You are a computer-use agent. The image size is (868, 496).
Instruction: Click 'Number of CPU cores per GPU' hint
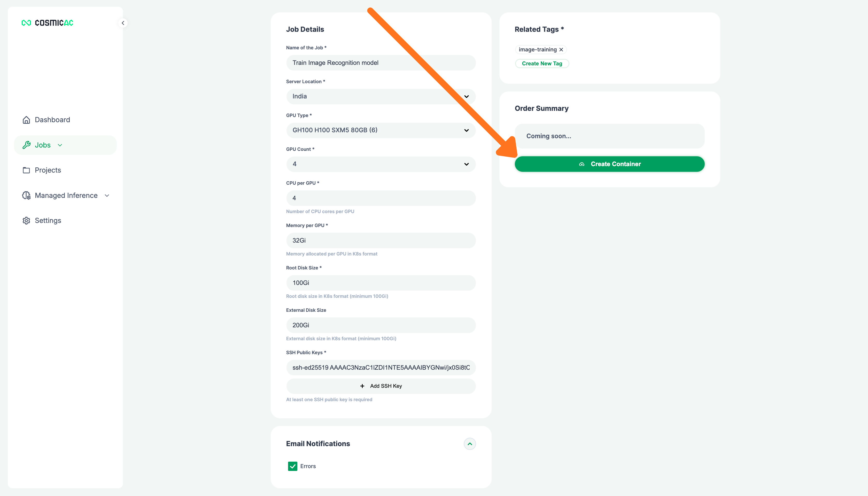pos(320,212)
